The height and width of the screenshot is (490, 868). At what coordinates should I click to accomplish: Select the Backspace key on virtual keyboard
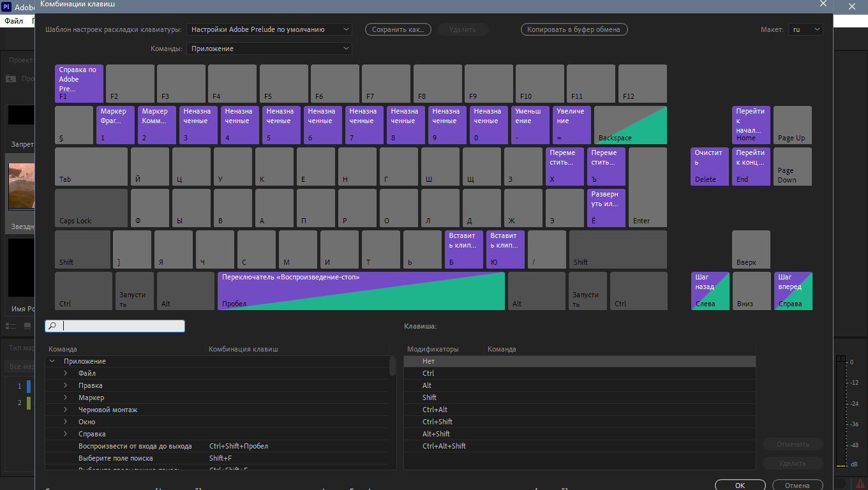tap(631, 125)
